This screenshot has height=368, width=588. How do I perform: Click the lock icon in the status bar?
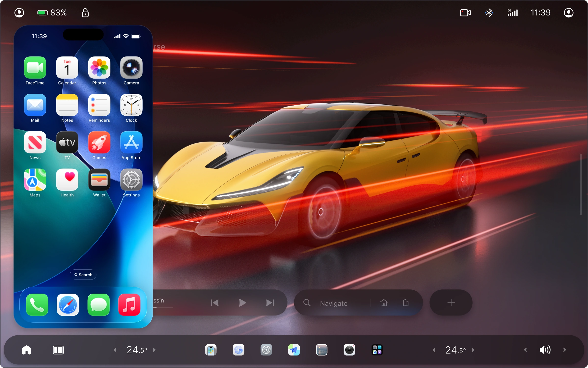(x=85, y=13)
